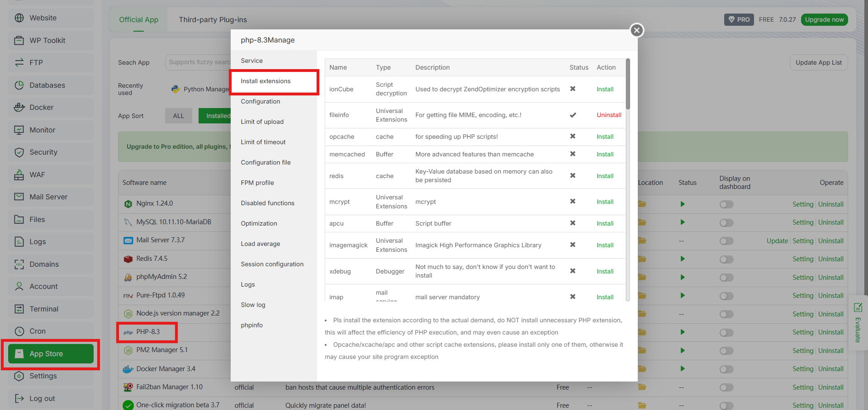This screenshot has height=410, width=868.
Task: Toggle dashboard display for Fail2ban Manager row
Action: [x=726, y=387]
